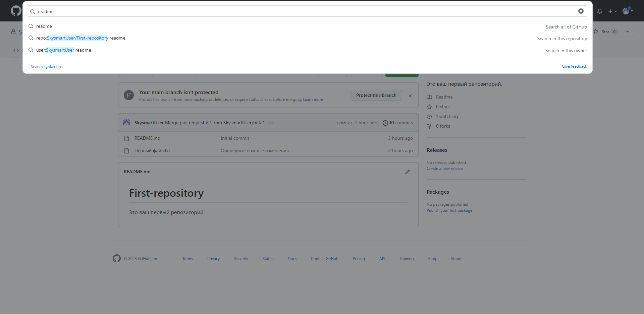Screen dimensions: 644x314
Task: Open README.md file in file list
Action: (x=147, y=138)
